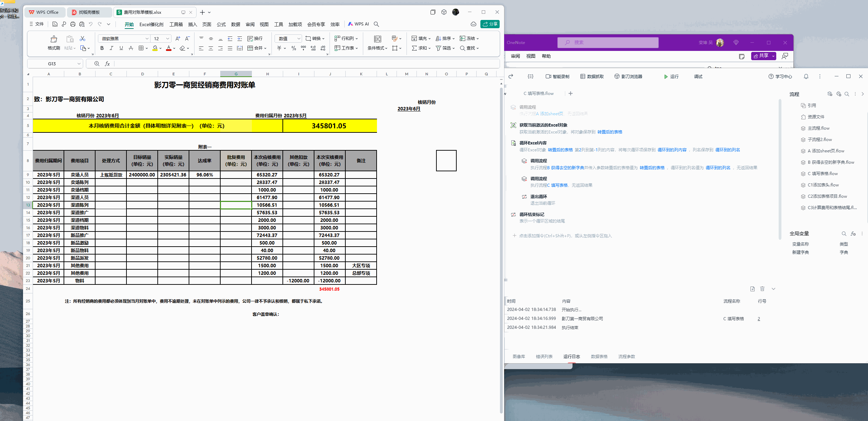The height and width of the screenshot is (421, 868).
Task: Click the delete trash icon above log
Action: 762,289
